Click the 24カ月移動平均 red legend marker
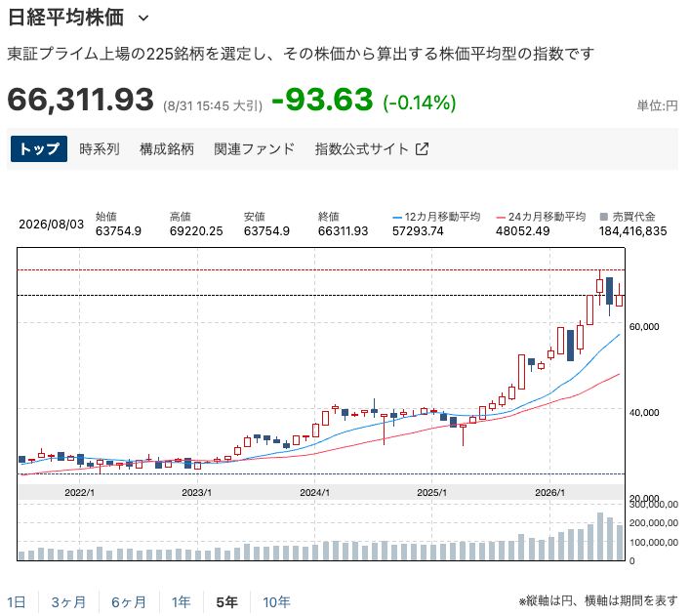The width and height of the screenshot is (690, 616). 501,217
